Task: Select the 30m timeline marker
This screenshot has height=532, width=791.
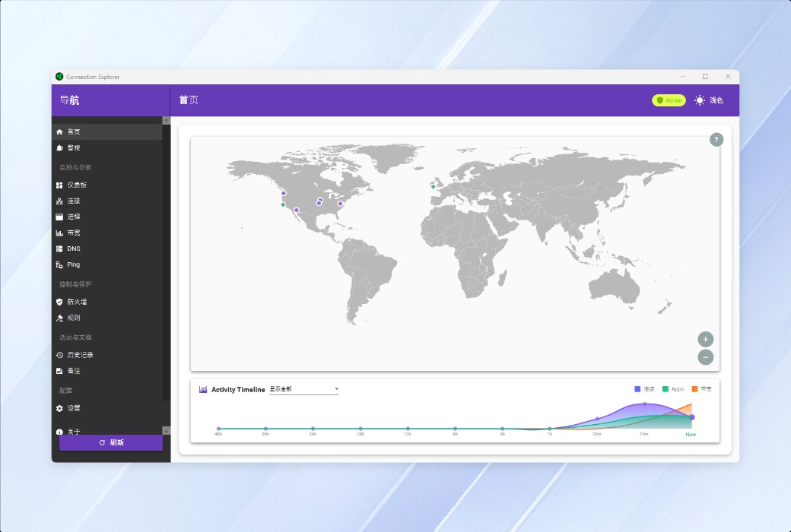Action: pyautogui.click(x=597, y=419)
